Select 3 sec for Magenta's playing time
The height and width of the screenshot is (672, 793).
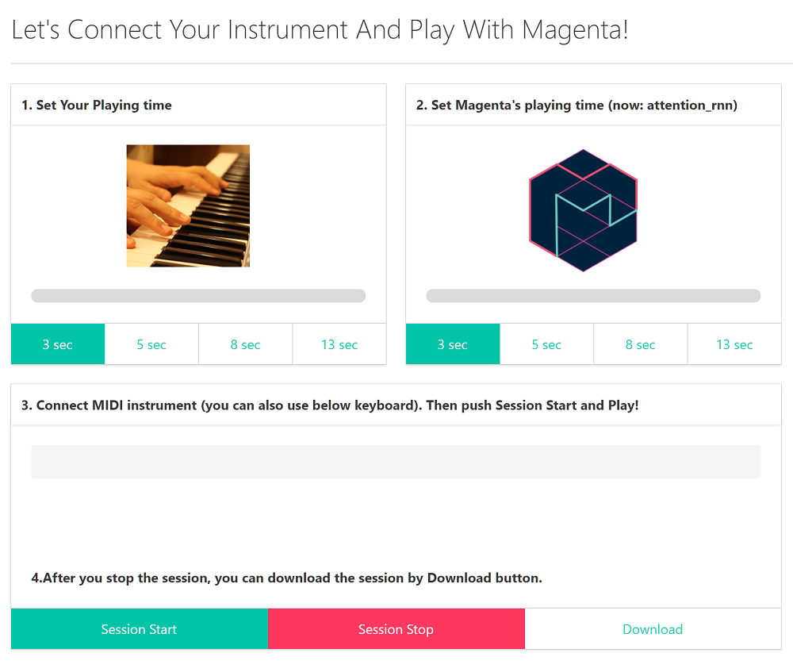[453, 344]
